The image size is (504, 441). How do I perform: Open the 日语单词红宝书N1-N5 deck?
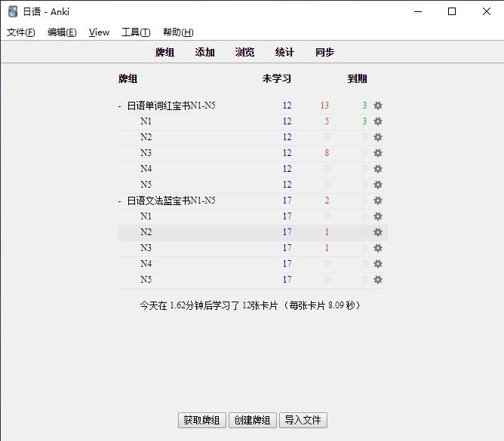click(x=171, y=106)
